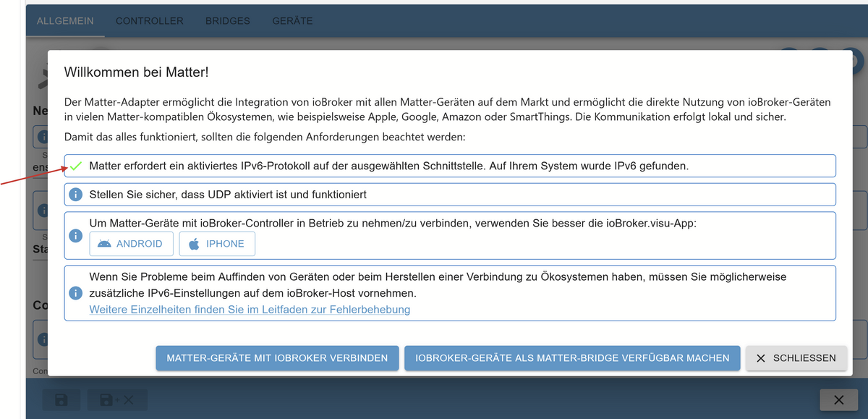Click the X button in the bottom right bar
Image resolution: width=868 pixels, height=419 pixels.
(838, 400)
